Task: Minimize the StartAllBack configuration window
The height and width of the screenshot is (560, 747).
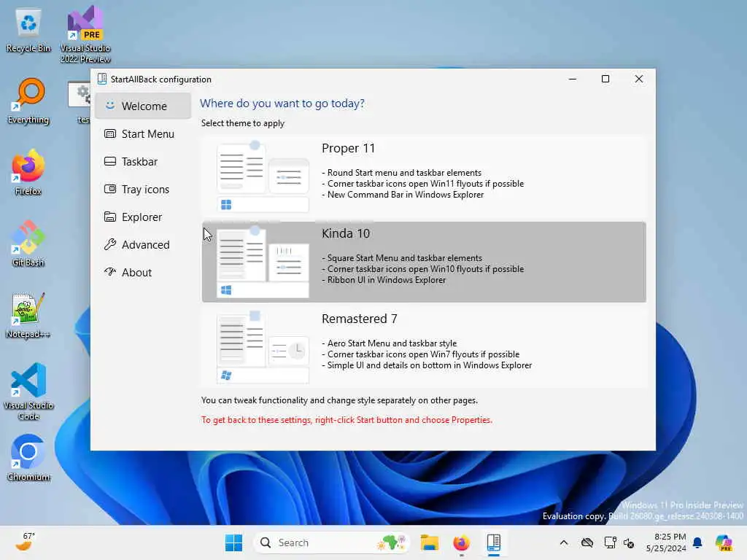Action: point(573,79)
